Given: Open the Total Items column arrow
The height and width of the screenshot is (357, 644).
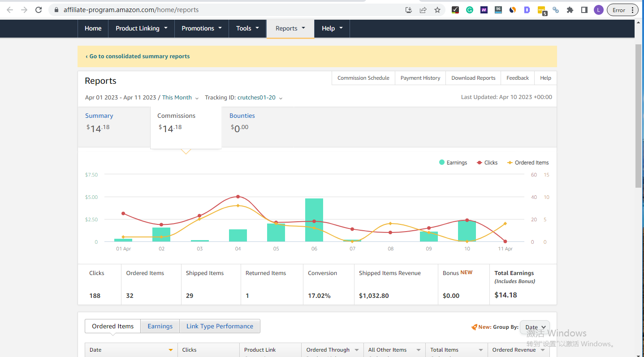Looking at the screenshot, I should tap(481, 350).
